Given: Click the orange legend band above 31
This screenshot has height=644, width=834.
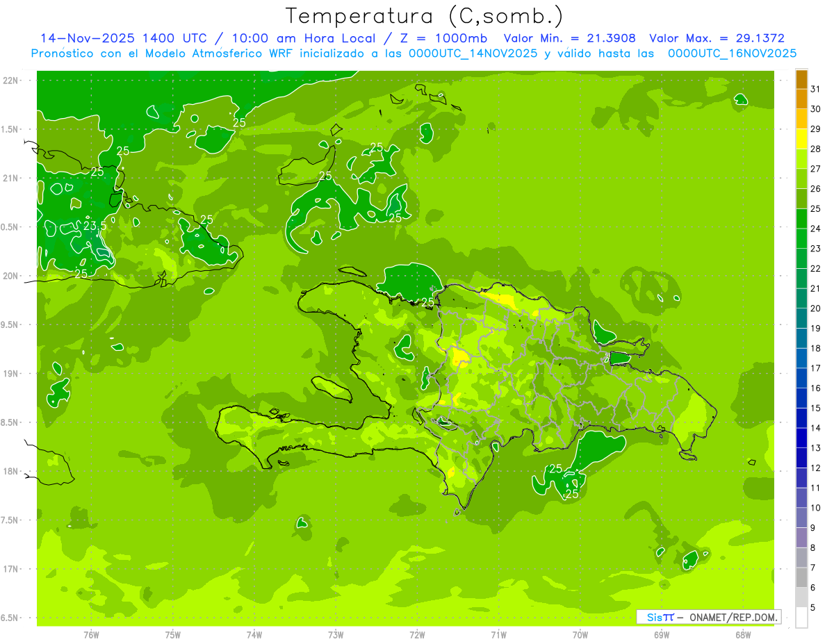Looking at the screenshot, I should tap(801, 79).
